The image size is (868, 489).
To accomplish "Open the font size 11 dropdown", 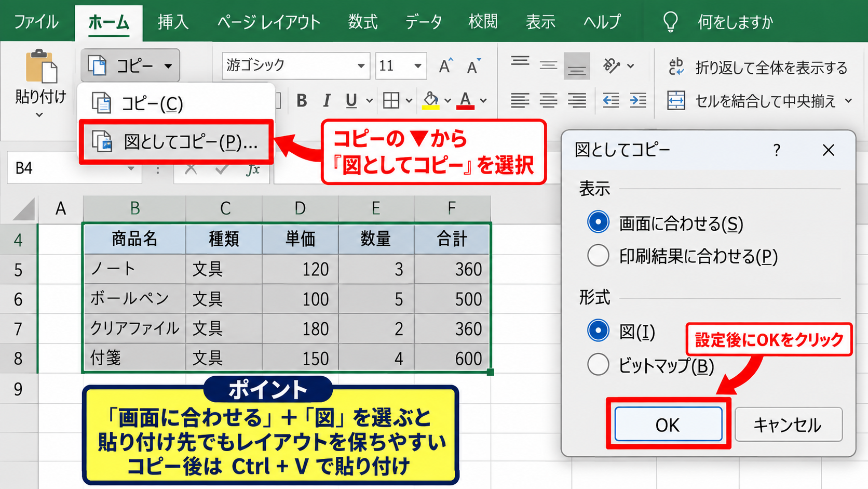I will tap(418, 66).
